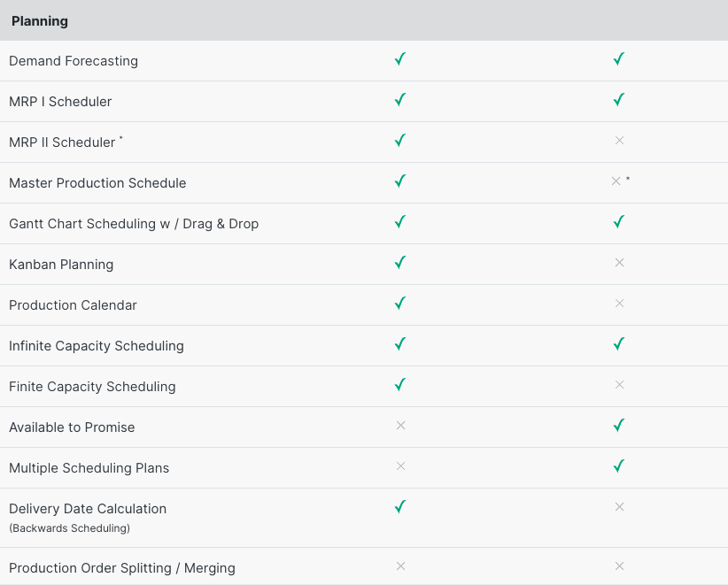Click the first-column checkmark for Finite Capacity Scheduling

click(400, 385)
